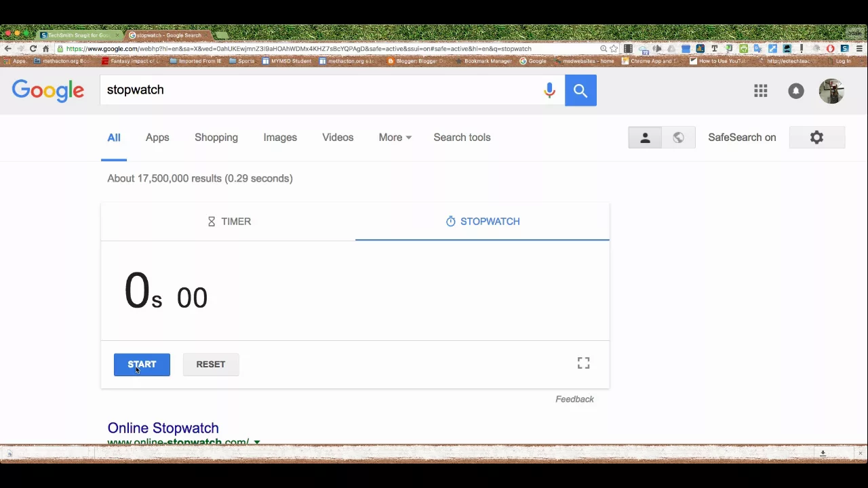
Task: Reset the stopwatch
Action: [210, 365]
